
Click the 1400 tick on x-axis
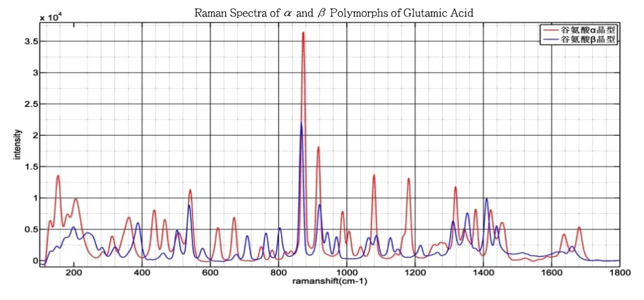tap(483, 272)
